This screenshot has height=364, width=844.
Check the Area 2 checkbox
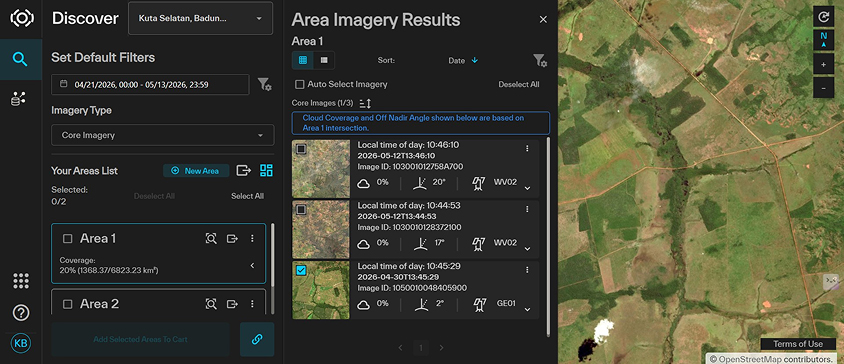[x=67, y=304]
